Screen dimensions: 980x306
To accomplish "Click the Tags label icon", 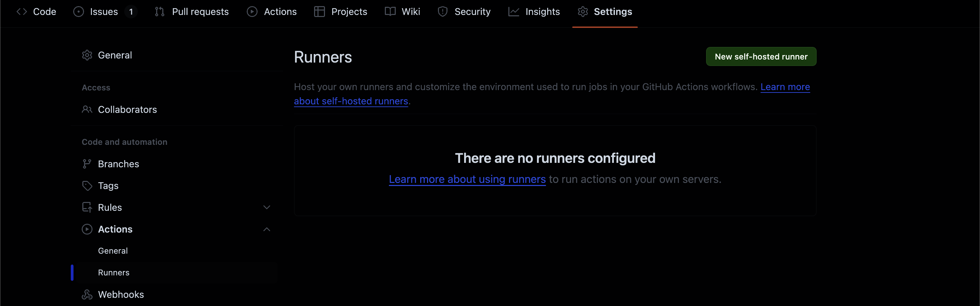I will coord(87,186).
